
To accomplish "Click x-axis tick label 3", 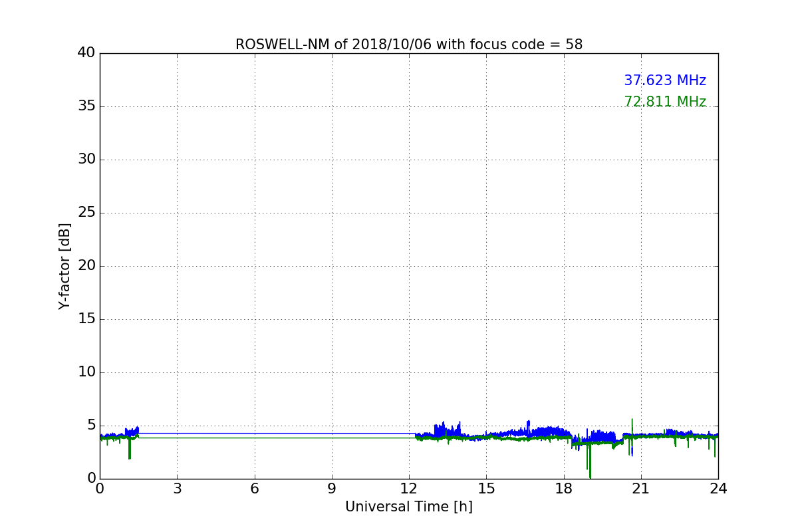I will [177, 489].
